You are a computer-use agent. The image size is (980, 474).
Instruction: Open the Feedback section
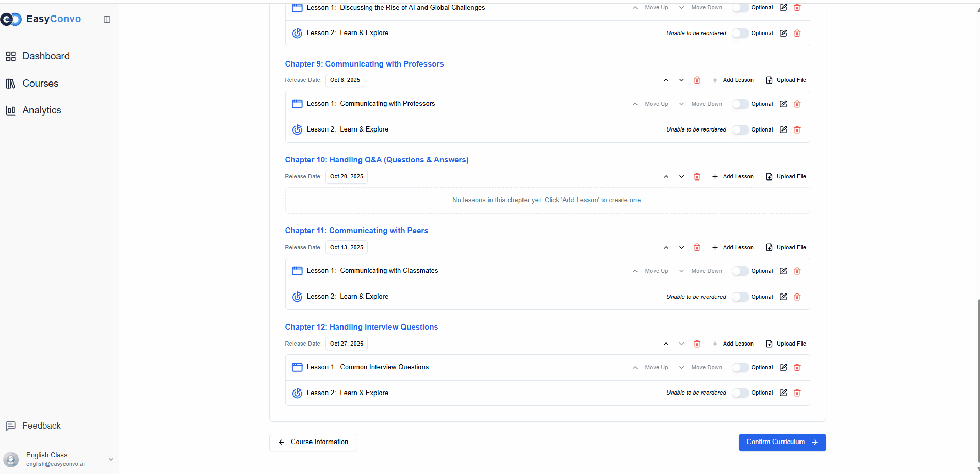[41, 426]
